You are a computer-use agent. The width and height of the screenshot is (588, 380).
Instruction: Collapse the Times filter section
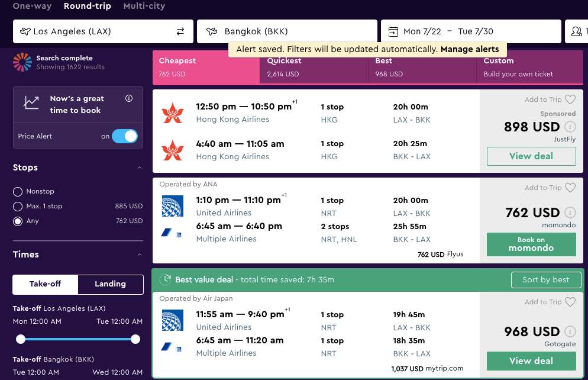pos(140,255)
